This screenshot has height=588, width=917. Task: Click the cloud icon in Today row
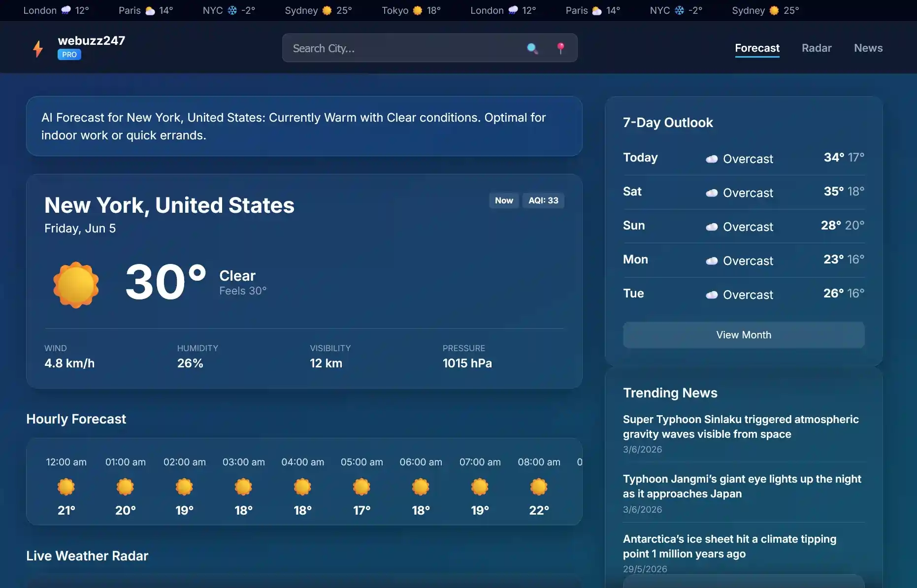[712, 159]
